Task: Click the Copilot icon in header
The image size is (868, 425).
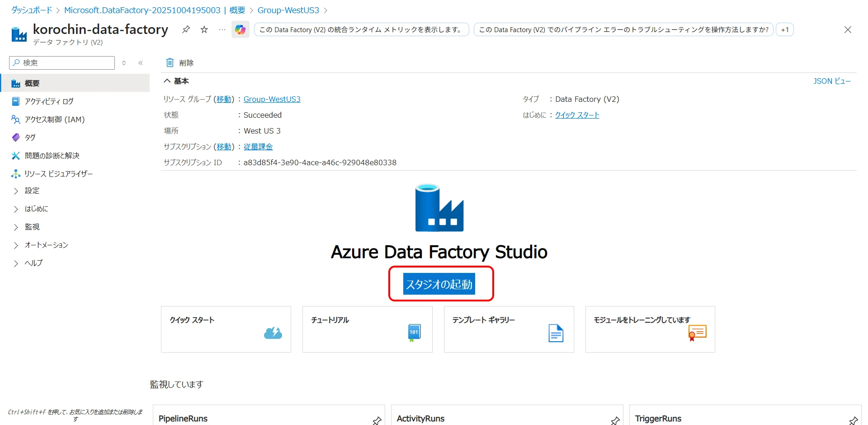Action: pos(240,30)
